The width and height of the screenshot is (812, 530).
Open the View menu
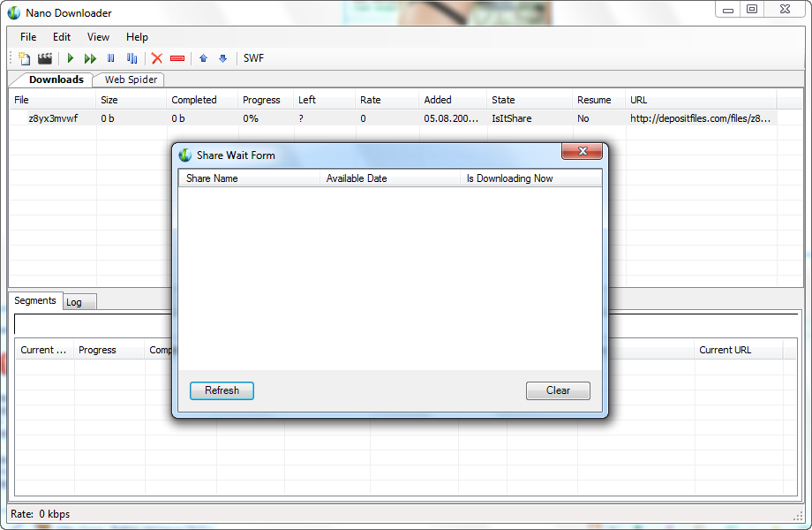pos(98,37)
